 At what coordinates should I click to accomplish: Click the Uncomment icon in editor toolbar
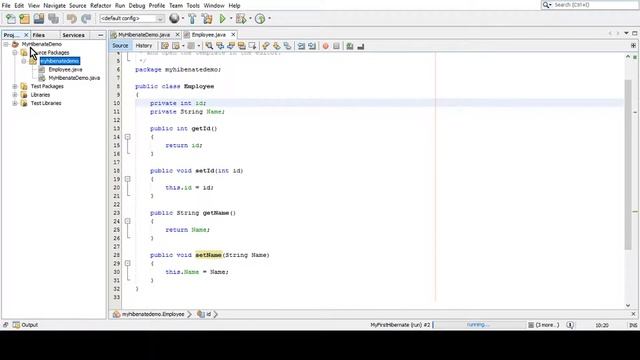361,46
